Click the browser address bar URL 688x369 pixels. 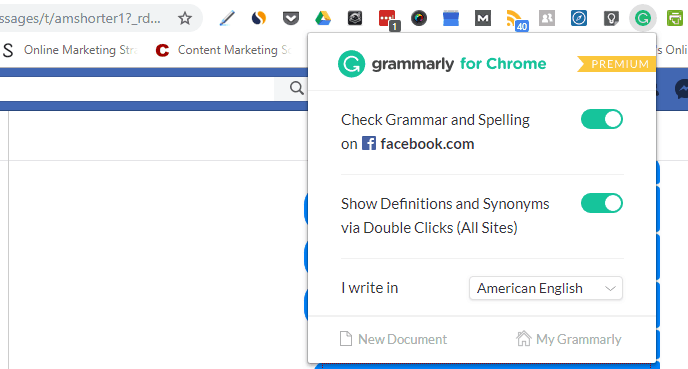[80, 18]
